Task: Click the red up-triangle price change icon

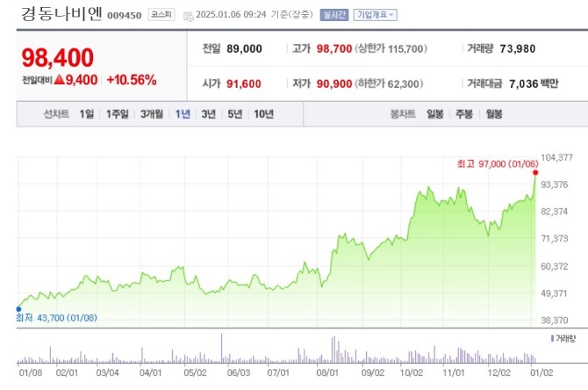Action: [59, 80]
